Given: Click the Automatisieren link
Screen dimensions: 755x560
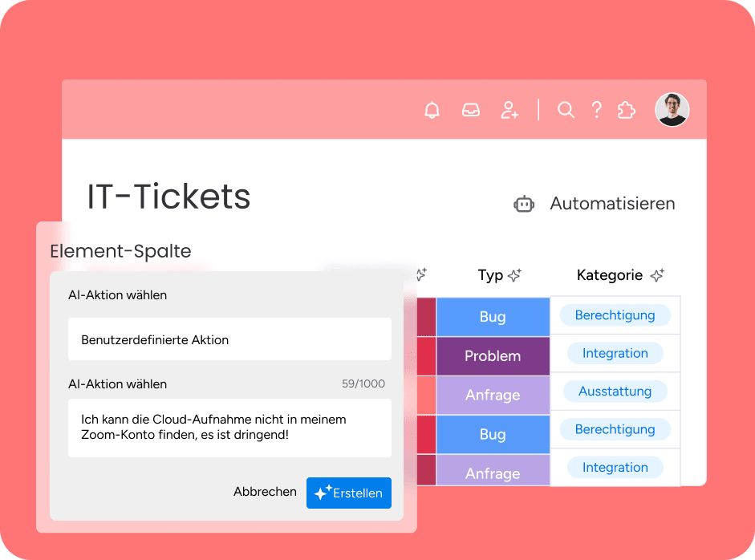Looking at the screenshot, I should (x=612, y=204).
